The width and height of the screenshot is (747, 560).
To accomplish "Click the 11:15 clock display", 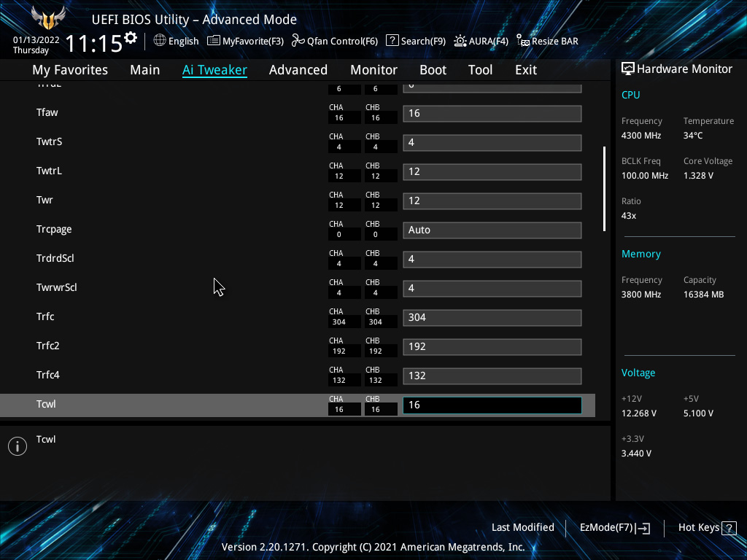I will (x=94, y=43).
